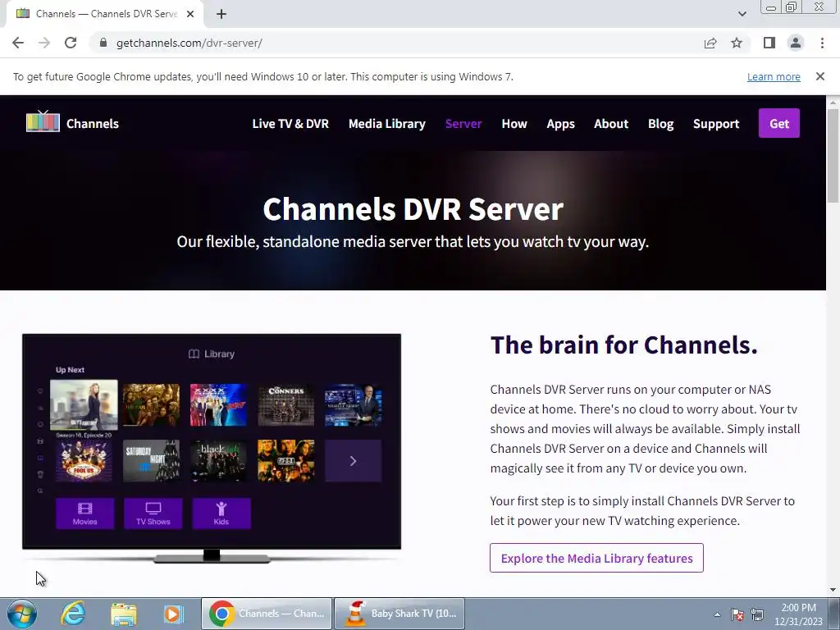840x630 pixels.
Task: Click Explore the Media Library features
Action: click(596, 558)
